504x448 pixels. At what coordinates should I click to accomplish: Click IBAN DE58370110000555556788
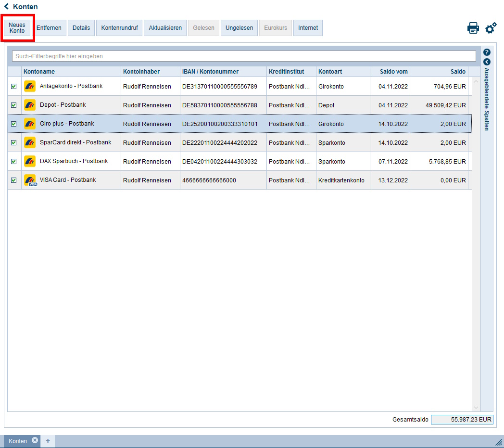tap(219, 105)
